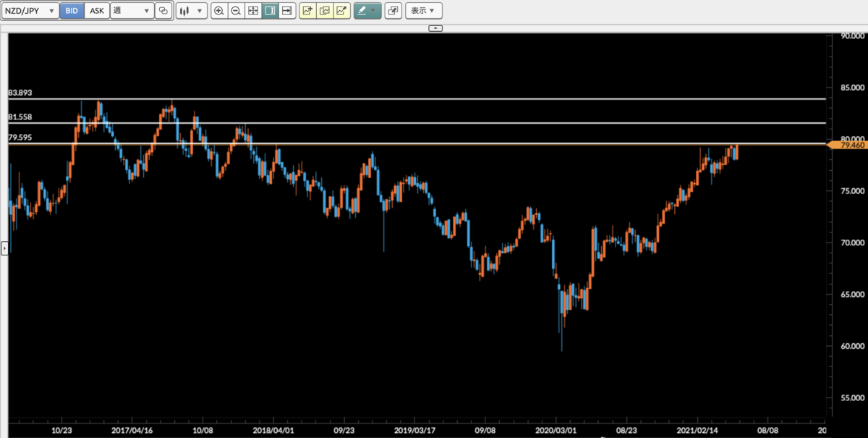Click the fit-to-screen arrows icon

252,11
